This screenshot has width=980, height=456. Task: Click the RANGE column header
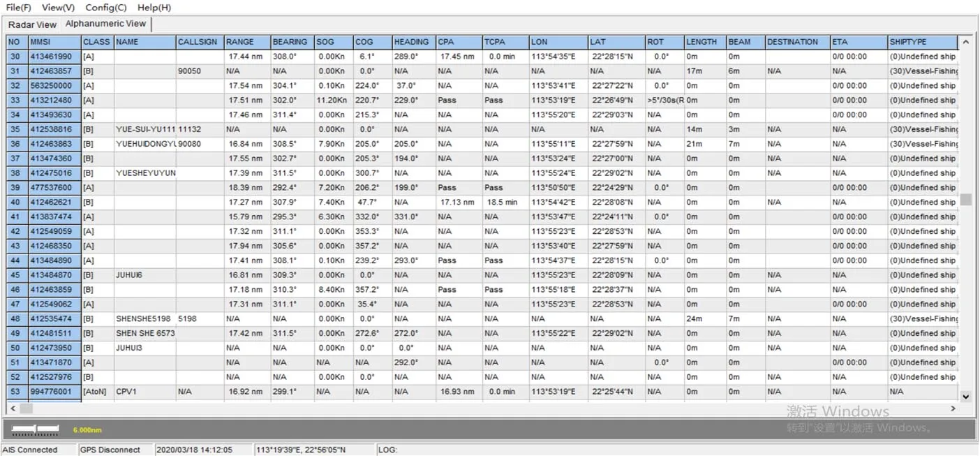pos(246,42)
